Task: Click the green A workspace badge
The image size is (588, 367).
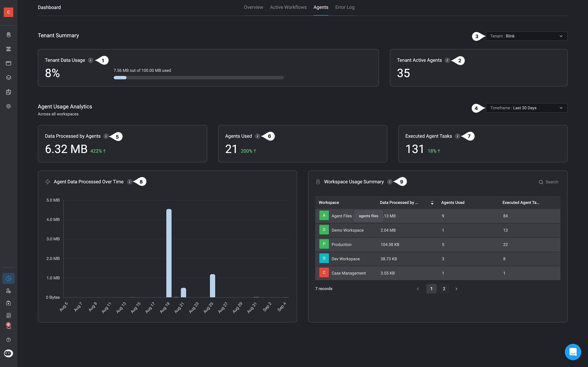Action: (x=324, y=216)
